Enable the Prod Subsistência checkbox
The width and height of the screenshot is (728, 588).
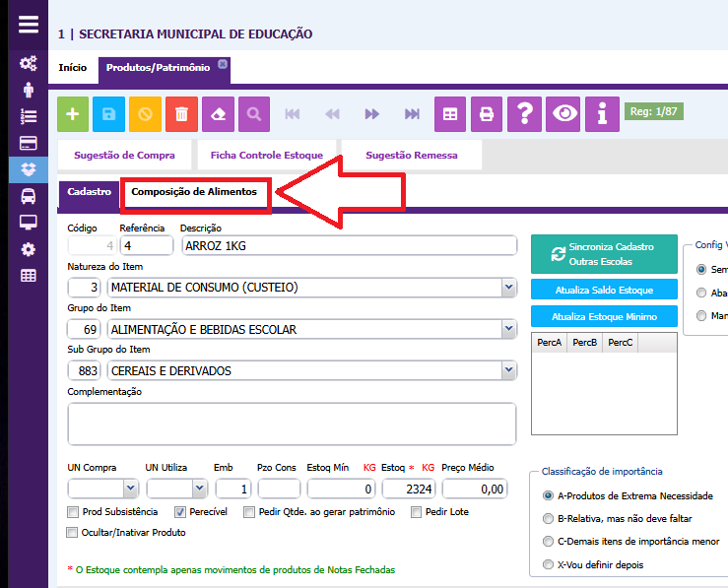tap(73, 512)
